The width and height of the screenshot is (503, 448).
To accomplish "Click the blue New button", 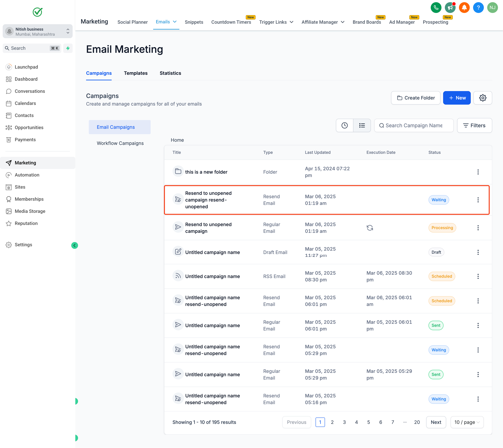I will click(457, 98).
